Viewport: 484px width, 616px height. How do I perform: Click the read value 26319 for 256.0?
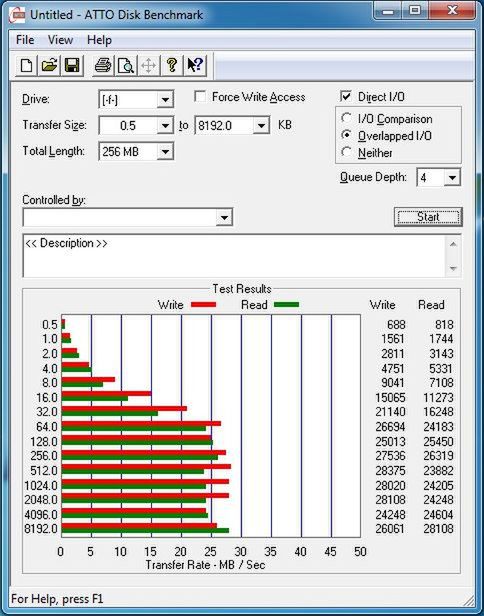[438, 456]
